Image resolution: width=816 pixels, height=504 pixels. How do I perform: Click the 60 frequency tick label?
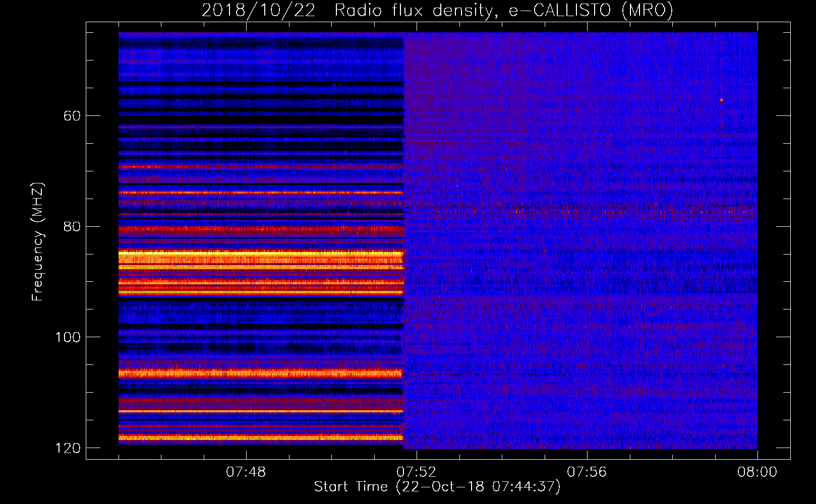tap(72, 116)
